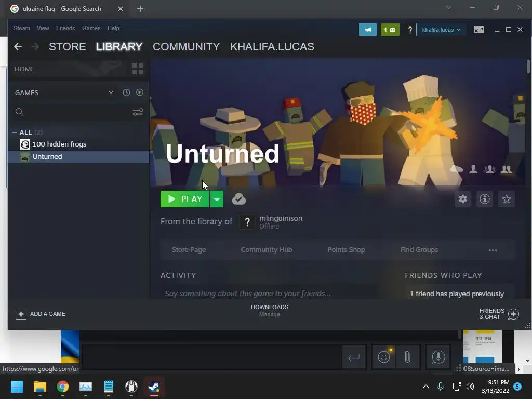Viewport: 532px width, 399px height.
Task: Open the Friends menu
Action: (65, 28)
